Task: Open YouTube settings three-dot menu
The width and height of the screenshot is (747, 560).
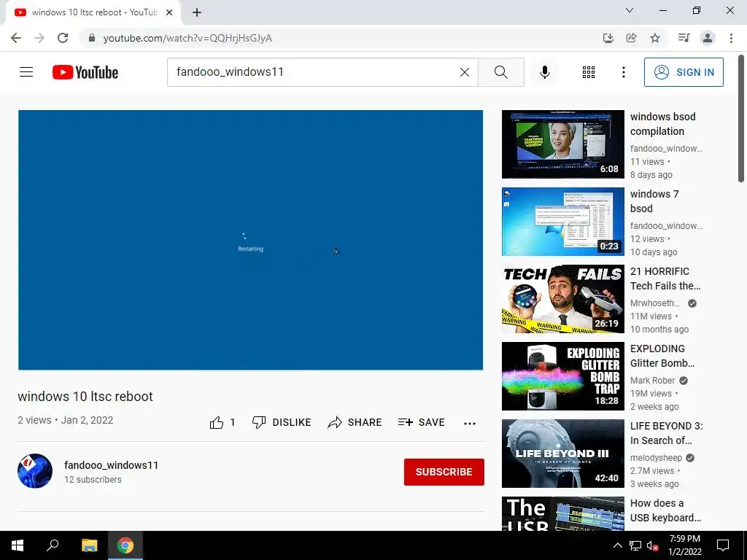Action: pyautogui.click(x=623, y=72)
